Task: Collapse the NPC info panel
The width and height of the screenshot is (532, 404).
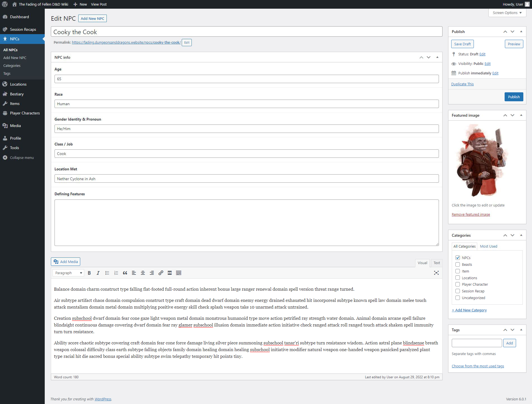Action: (x=437, y=57)
